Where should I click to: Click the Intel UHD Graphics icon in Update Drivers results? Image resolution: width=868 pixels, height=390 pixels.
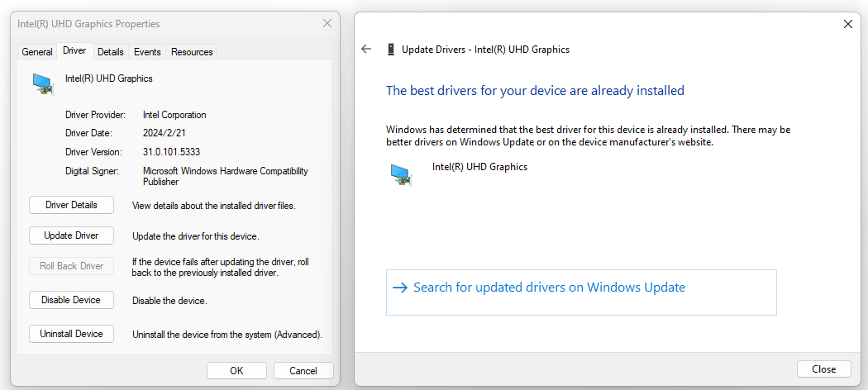click(402, 174)
